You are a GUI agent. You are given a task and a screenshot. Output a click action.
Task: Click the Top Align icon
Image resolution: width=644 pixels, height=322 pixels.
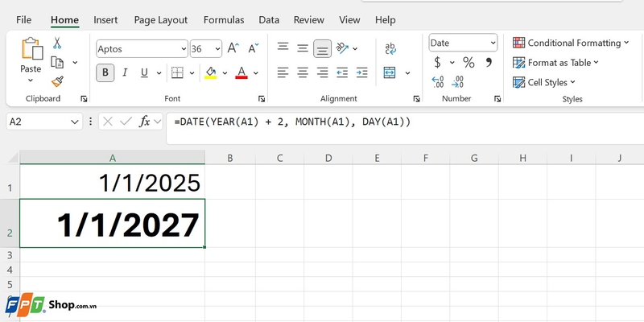coord(283,46)
